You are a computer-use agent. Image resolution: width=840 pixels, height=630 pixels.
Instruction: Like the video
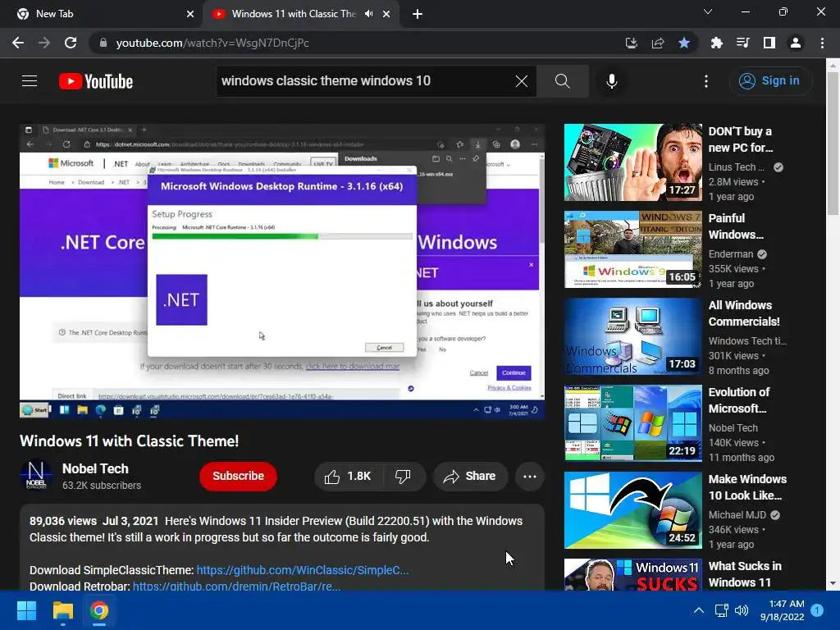click(349, 477)
